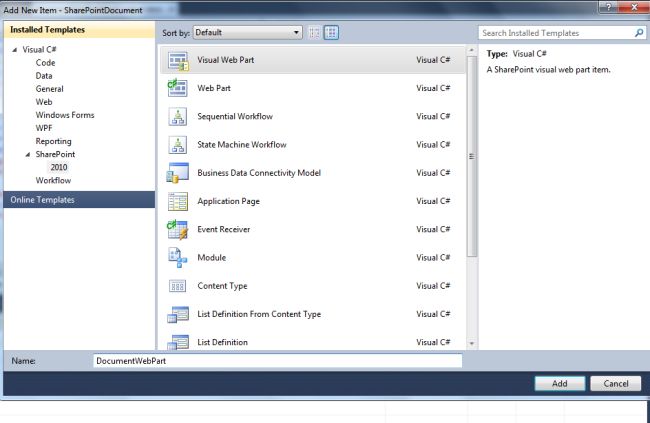Select the SharePoint category label
This screenshot has width=650, height=423.
(x=55, y=154)
